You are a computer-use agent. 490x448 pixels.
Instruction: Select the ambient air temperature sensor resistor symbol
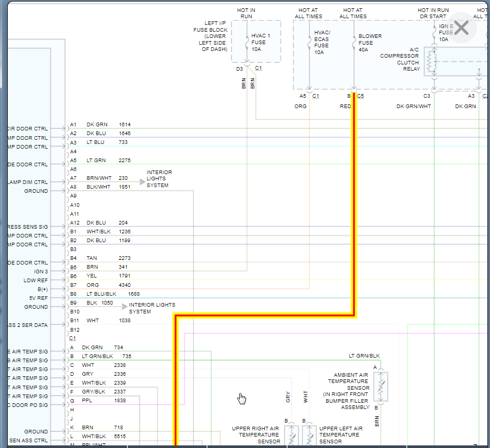pyautogui.click(x=381, y=387)
